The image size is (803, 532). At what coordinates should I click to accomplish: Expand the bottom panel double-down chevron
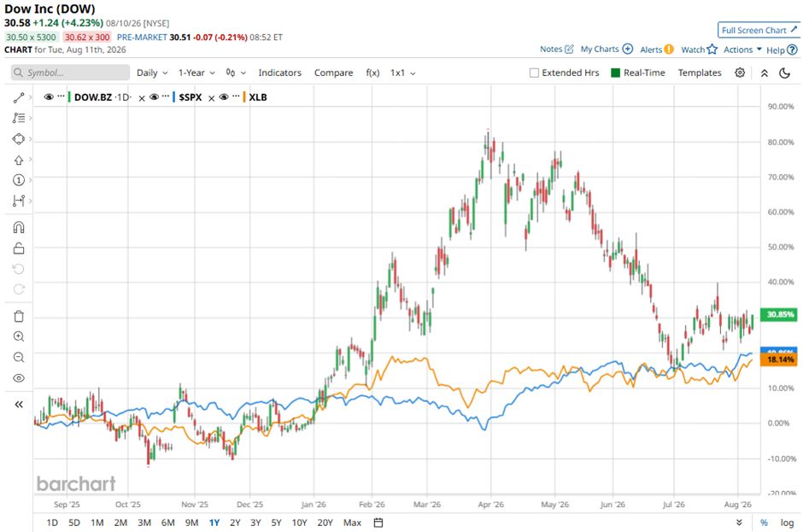(739, 523)
